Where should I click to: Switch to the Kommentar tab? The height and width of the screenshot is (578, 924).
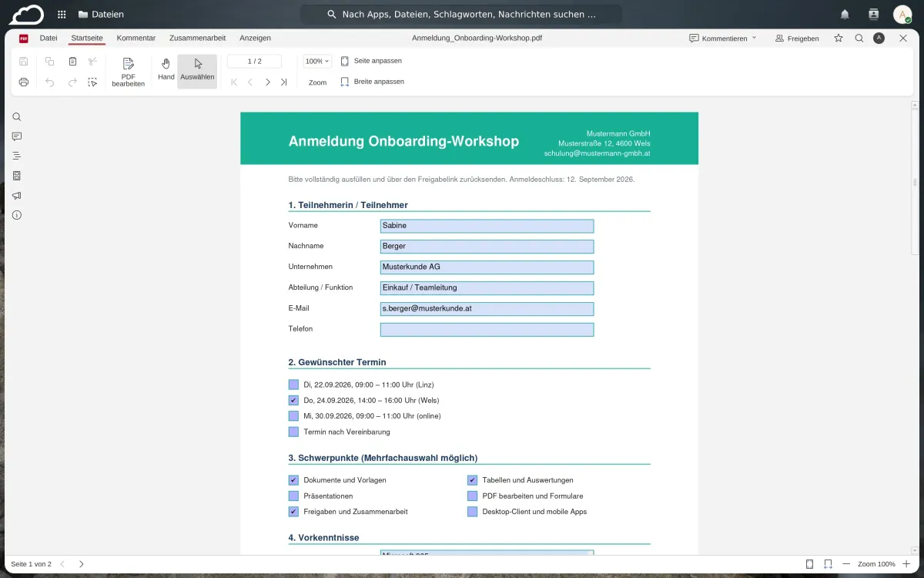click(136, 38)
